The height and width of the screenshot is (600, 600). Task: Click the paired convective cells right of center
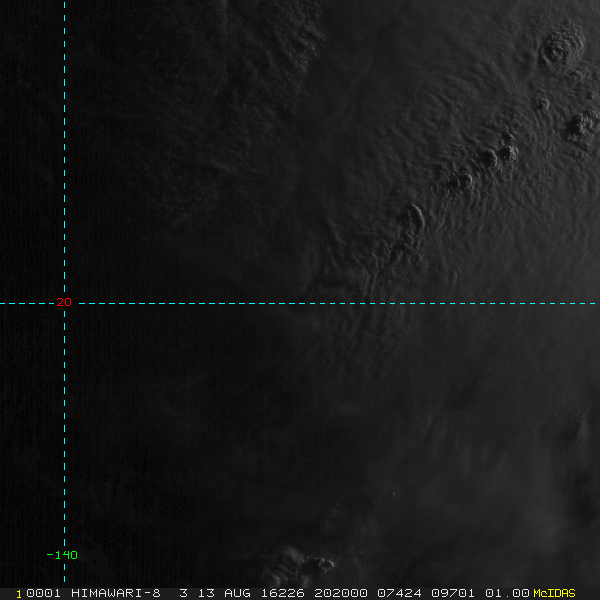point(499,156)
